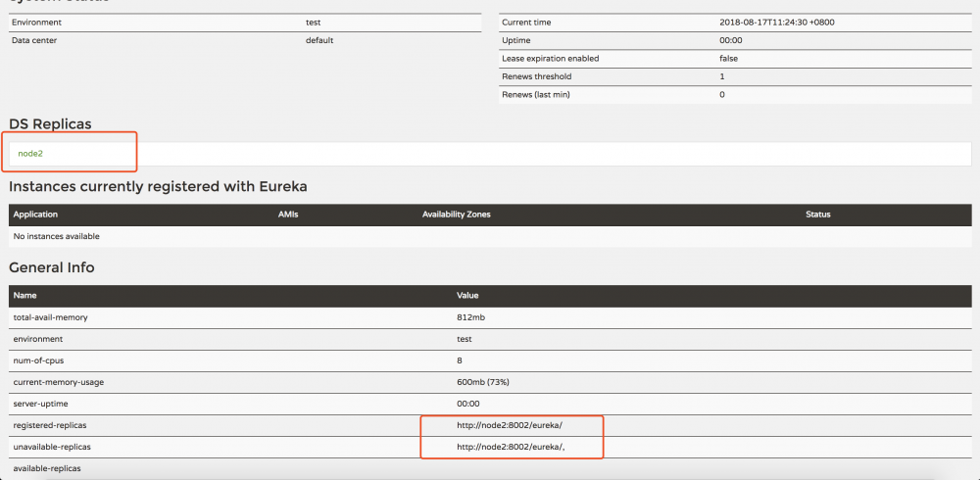Open the node2 replica link
Image resolution: width=980 pixels, height=480 pixels.
30,154
